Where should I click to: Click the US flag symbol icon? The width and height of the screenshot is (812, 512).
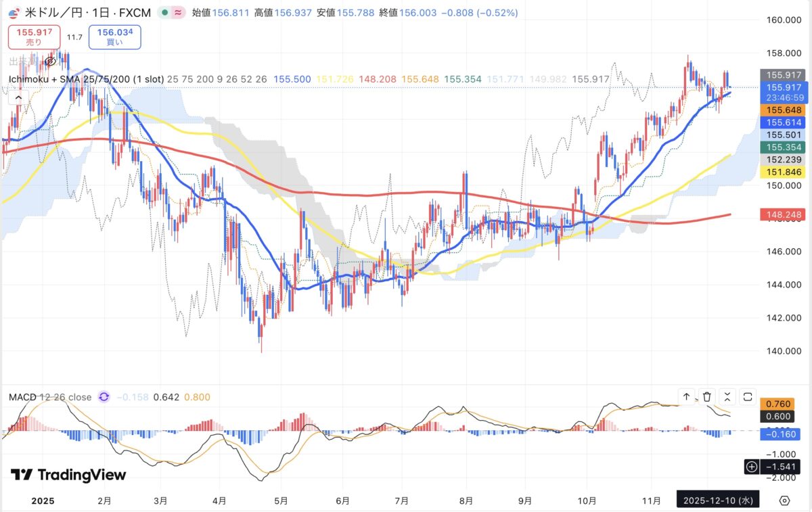[x=13, y=12]
